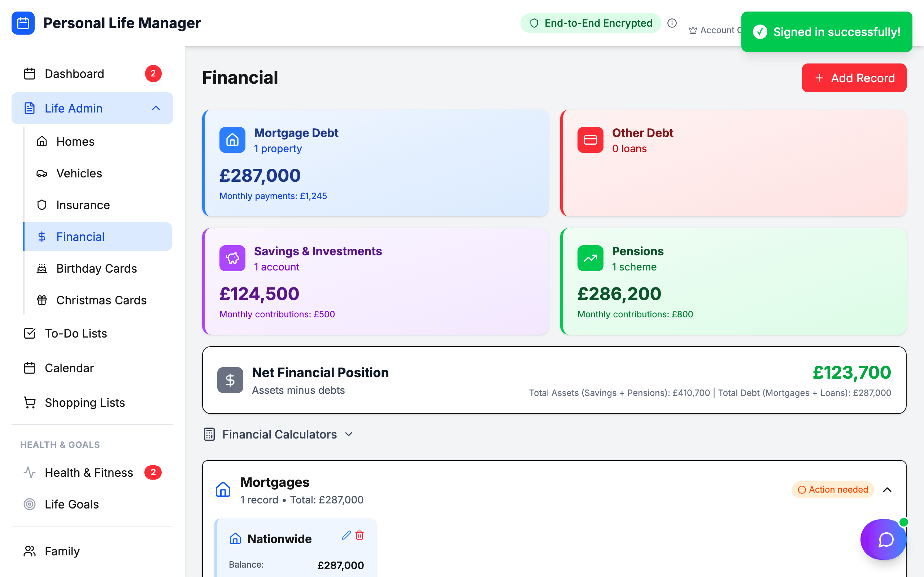Click the info icon near End-to-End Encrypted
Image resolution: width=924 pixels, height=577 pixels.
pyautogui.click(x=672, y=23)
